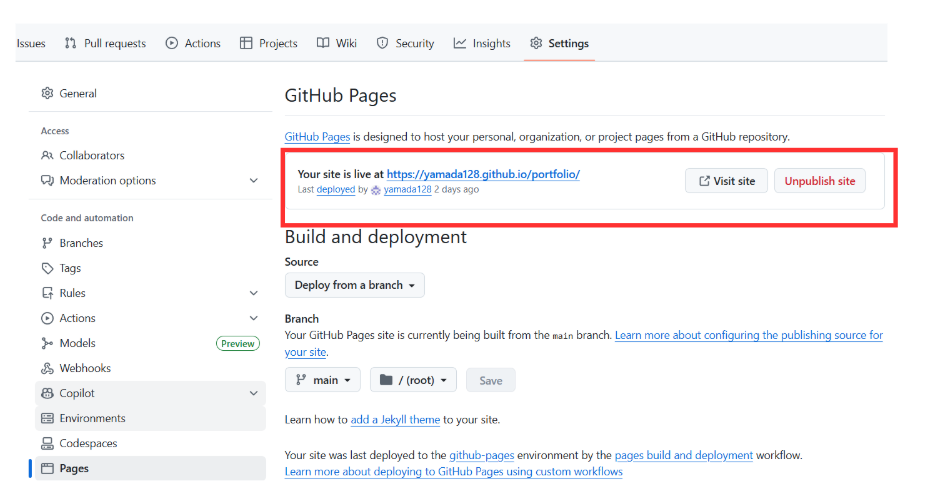Click the people icon for Collaborators
This screenshot has width=926, height=504.
tap(47, 155)
